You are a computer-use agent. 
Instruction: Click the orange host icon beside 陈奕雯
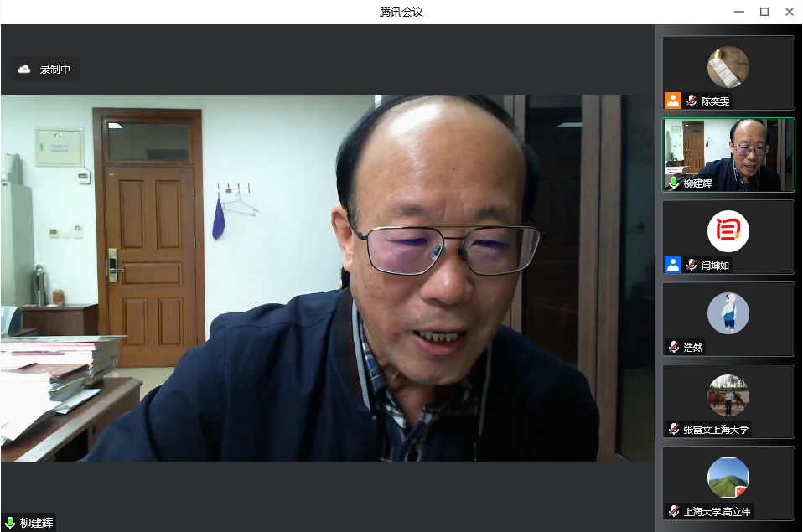coord(673,101)
